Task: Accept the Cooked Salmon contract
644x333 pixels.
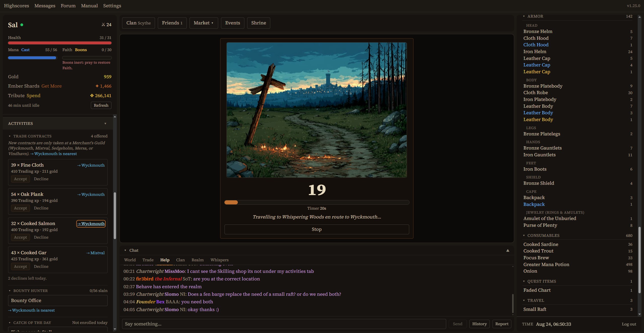Action: [x=20, y=237]
